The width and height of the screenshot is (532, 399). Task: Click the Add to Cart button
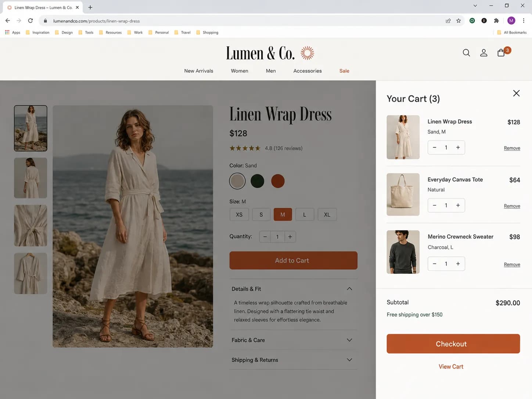293,260
